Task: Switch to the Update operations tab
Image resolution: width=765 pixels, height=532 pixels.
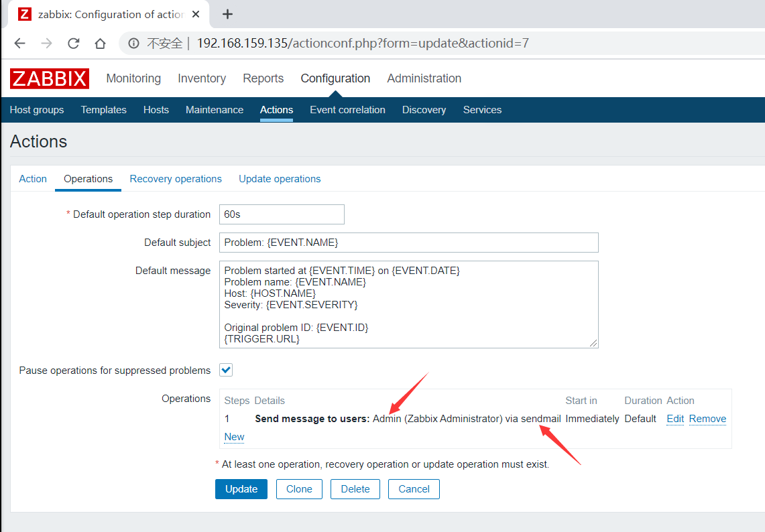Action: pyautogui.click(x=280, y=179)
